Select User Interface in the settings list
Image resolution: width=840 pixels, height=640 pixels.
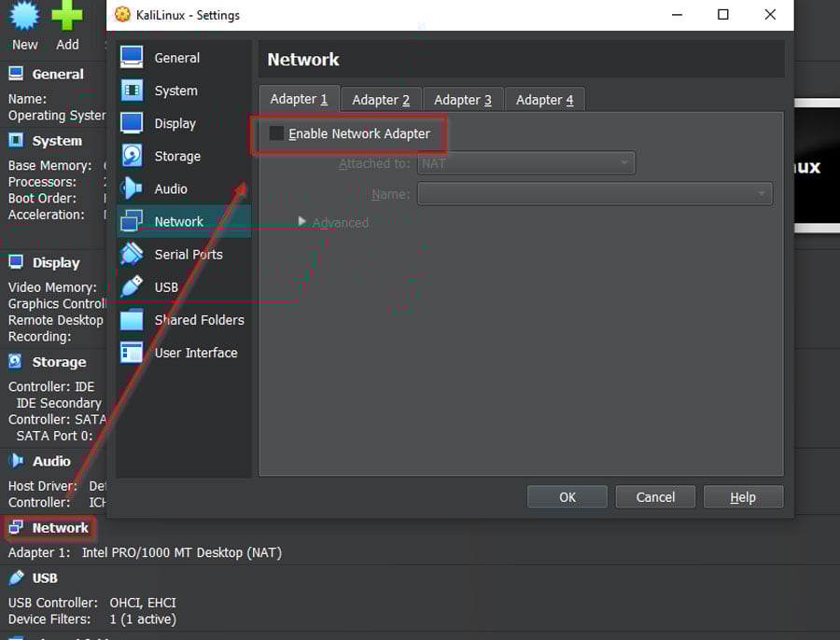click(184, 353)
